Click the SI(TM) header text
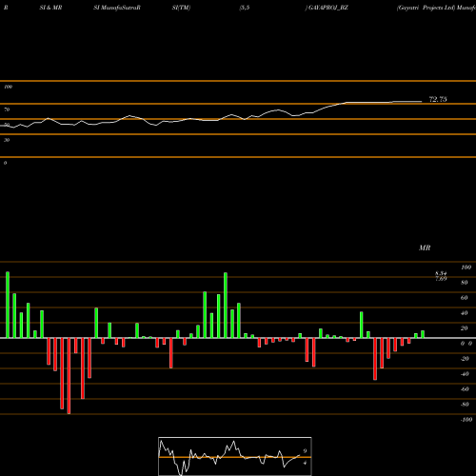476x476 pixels. tap(181, 8)
